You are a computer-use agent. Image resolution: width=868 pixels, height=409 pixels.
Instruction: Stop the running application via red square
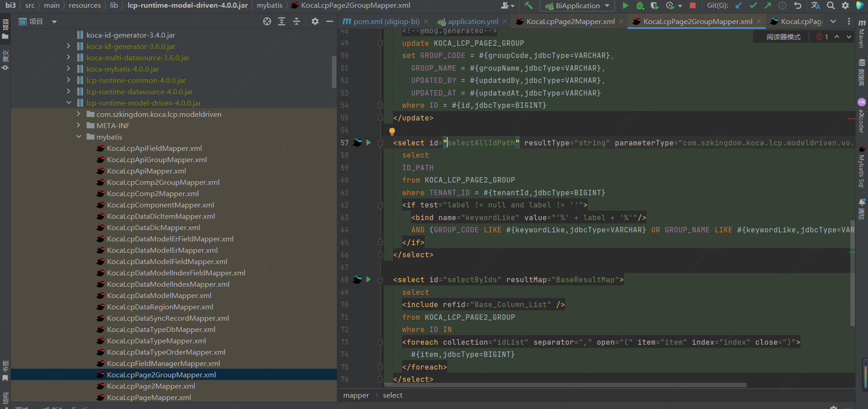point(692,5)
